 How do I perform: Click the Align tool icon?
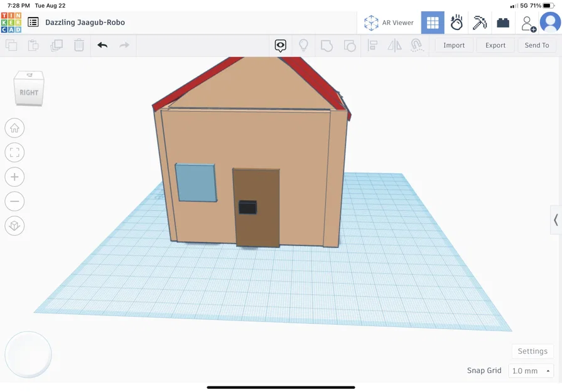pyautogui.click(x=372, y=45)
